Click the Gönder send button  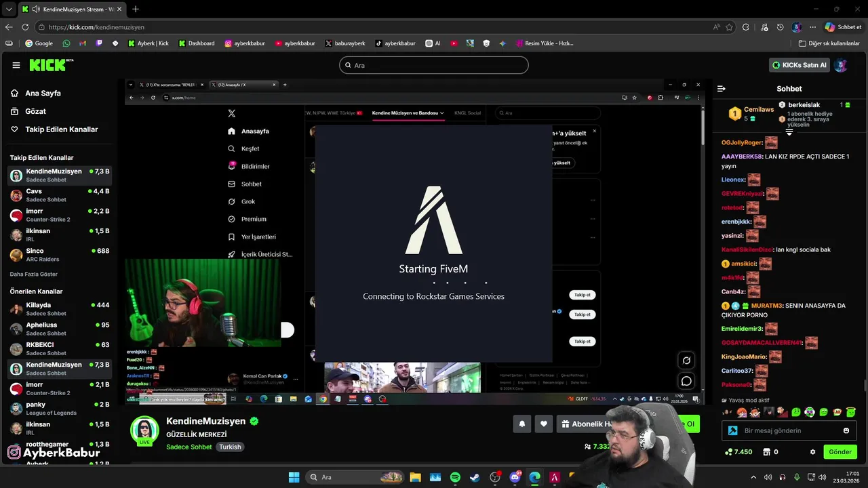840,452
